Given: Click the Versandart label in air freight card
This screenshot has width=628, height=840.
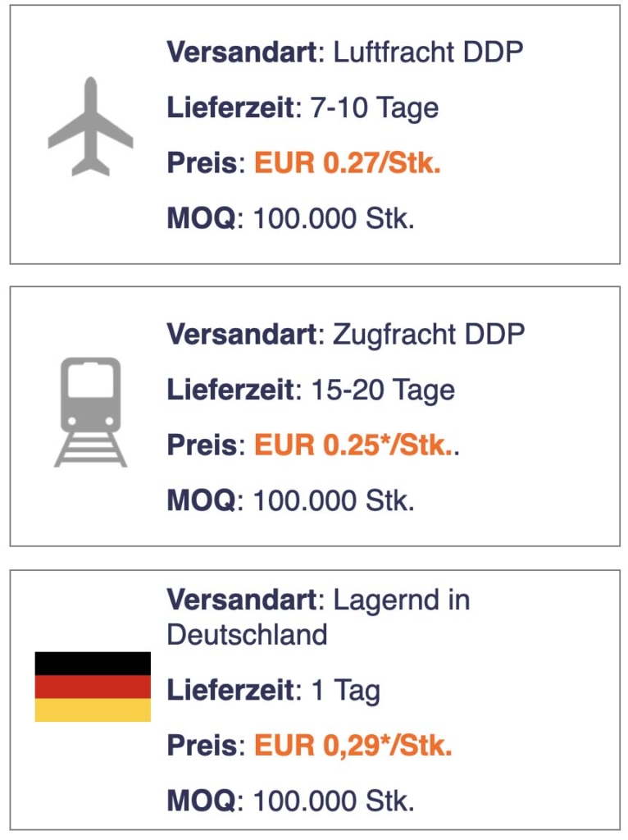Looking at the screenshot, I should (243, 52).
